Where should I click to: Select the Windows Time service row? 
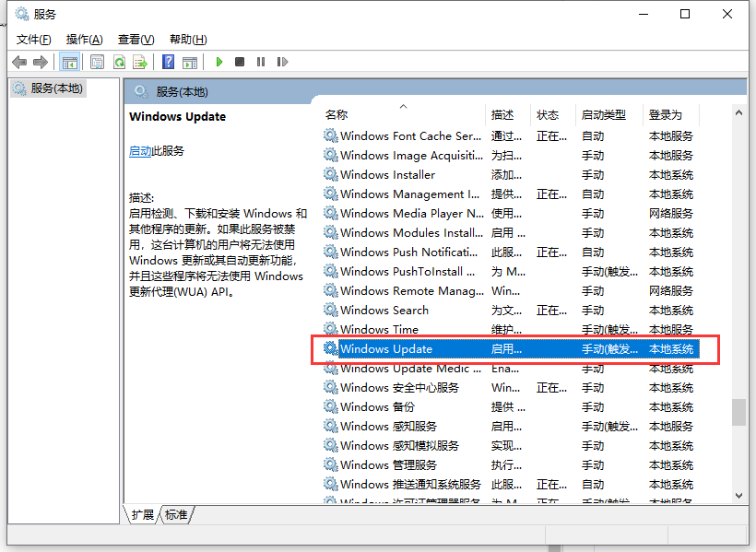[x=378, y=329]
